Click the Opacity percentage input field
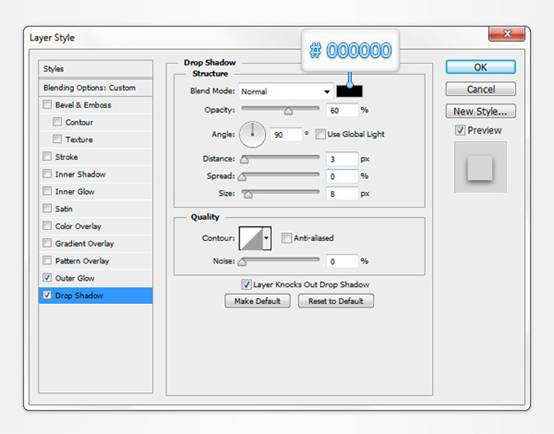Image resolution: width=554 pixels, height=434 pixels. click(x=342, y=110)
